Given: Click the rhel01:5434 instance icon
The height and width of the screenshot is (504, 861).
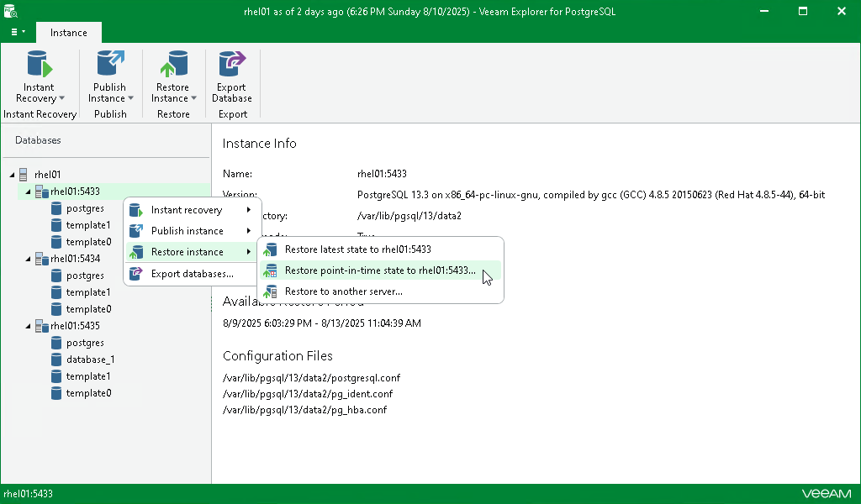Looking at the screenshot, I should (x=42, y=259).
